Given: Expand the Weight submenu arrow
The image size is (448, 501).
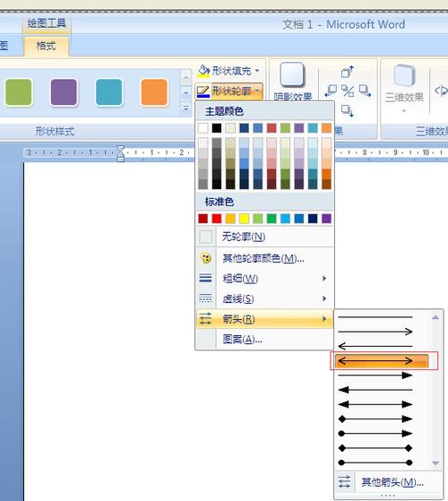Looking at the screenshot, I should 324,279.
